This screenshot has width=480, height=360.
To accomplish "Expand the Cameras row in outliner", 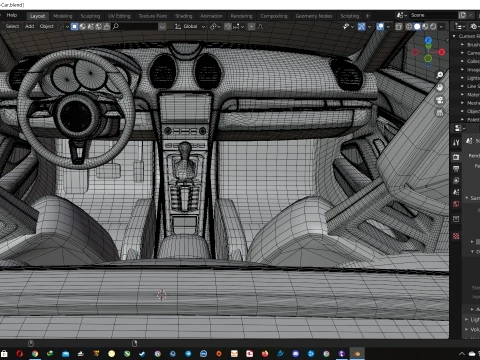I will pos(462,53).
